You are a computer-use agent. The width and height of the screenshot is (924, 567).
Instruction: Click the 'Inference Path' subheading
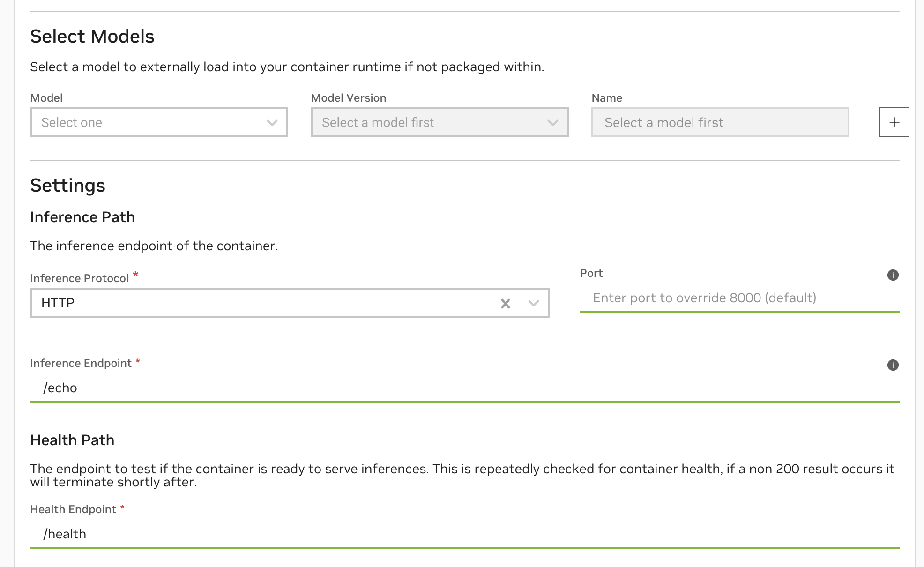(x=82, y=216)
